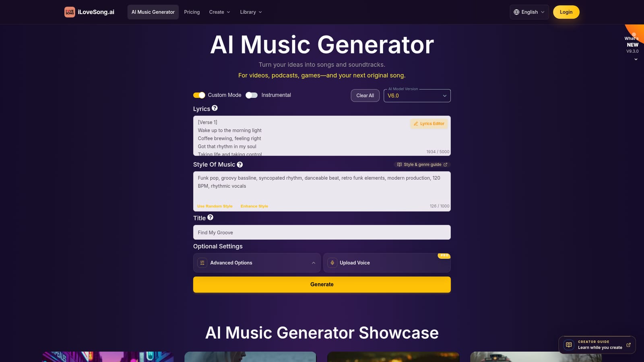Click the Advanced Options sliders icon
This screenshot has width=644, height=362.
(x=202, y=263)
